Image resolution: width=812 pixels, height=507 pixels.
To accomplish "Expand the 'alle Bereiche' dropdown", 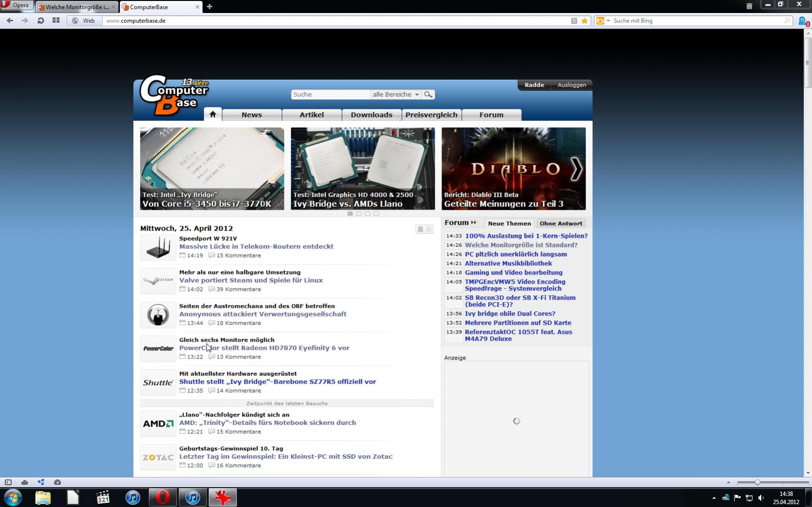I will tap(396, 94).
